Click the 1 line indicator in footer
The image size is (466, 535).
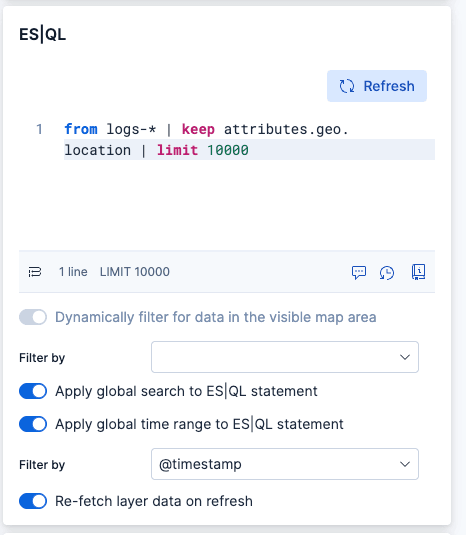73,272
